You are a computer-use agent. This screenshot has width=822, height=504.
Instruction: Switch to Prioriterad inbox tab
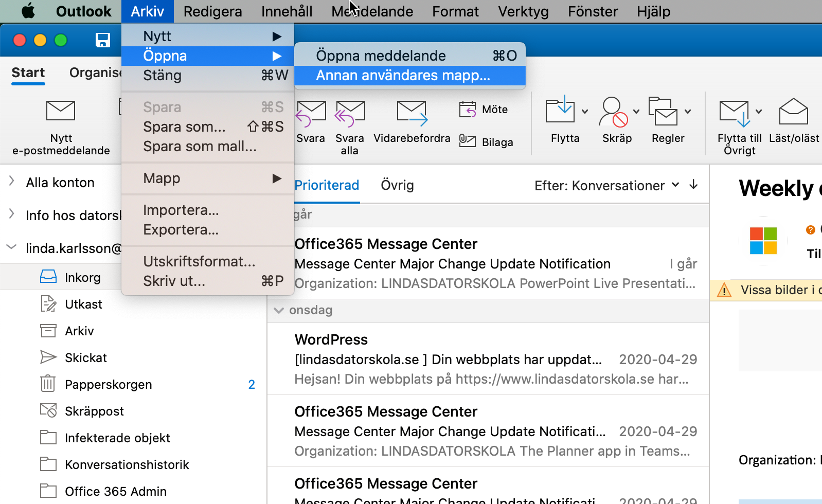coord(327,185)
